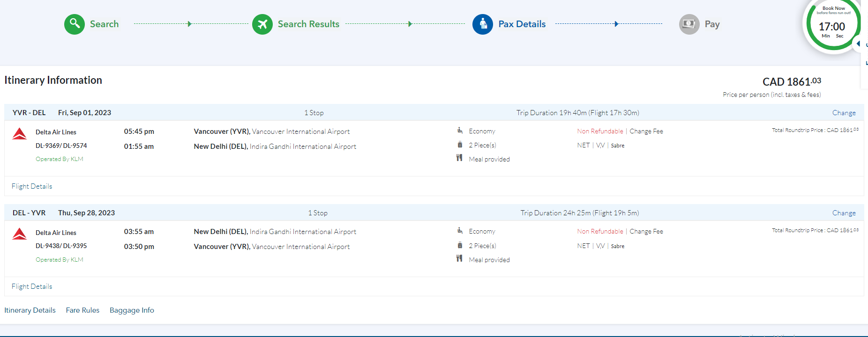Open the Itinerary Details tab
This screenshot has height=337, width=868.
pyautogui.click(x=30, y=310)
